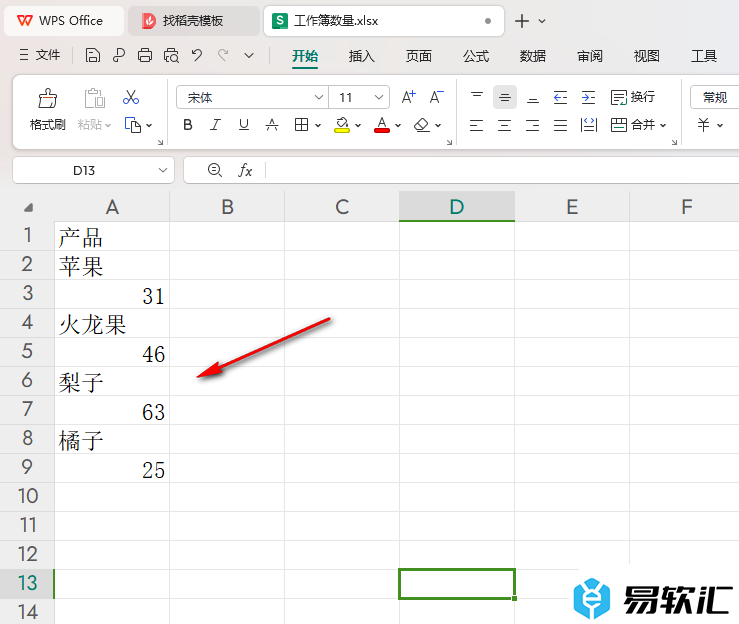Screen dimensions: 739x624
Task: Click the eraser clear icon
Action: (x=421, y=125)
